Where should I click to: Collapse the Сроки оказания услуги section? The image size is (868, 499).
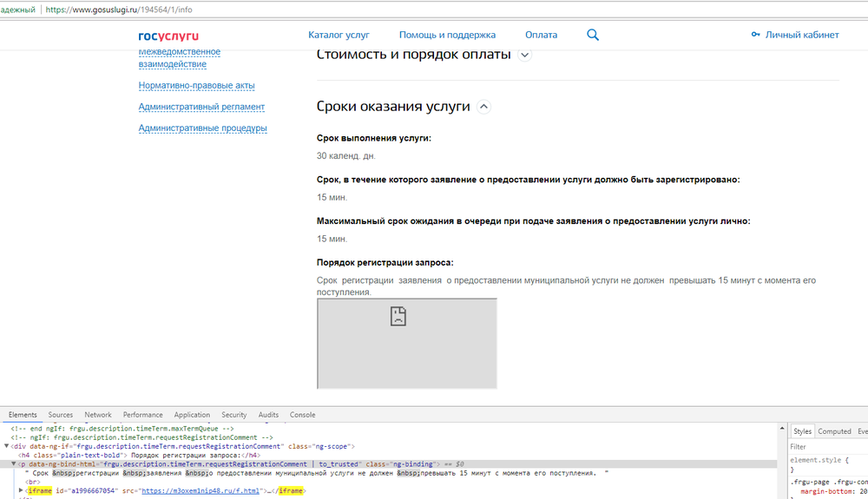484,107
